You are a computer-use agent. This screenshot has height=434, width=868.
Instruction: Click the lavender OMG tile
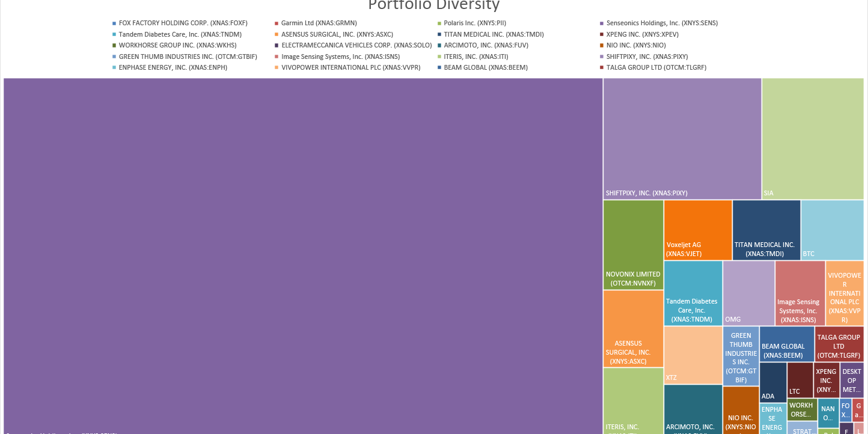point(748,293)
